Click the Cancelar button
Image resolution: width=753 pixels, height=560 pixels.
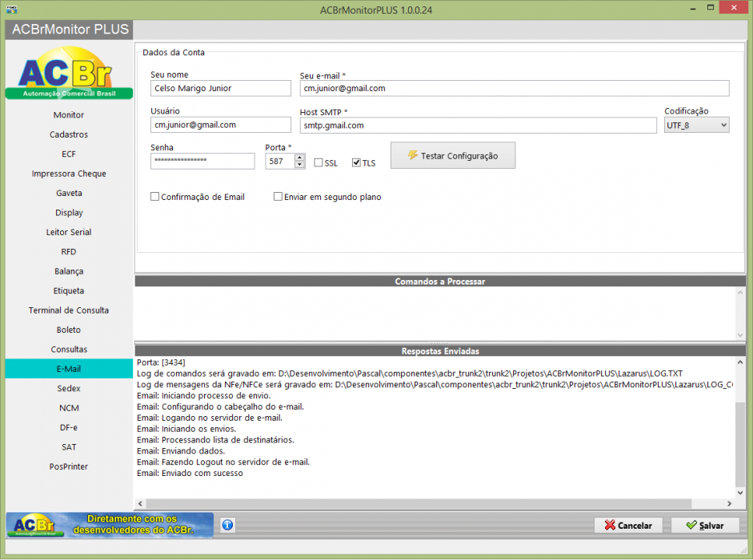[x=628, y=526]
